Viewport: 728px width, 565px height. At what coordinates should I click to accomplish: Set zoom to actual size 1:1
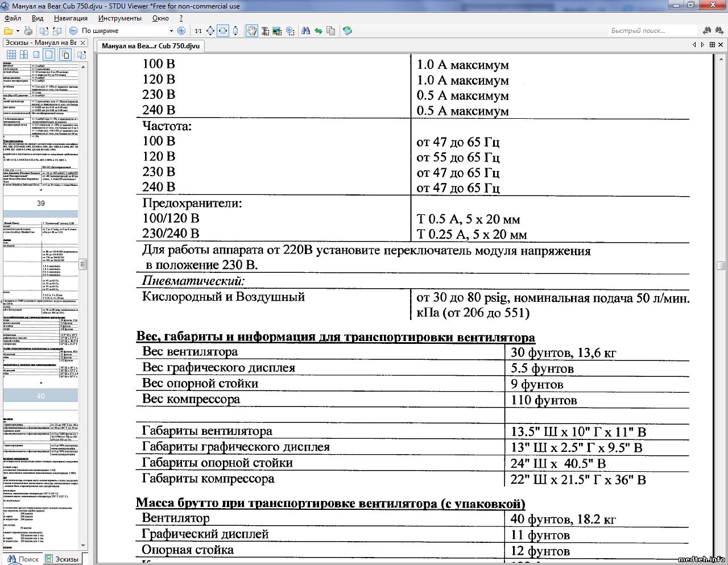pos(198,31)
